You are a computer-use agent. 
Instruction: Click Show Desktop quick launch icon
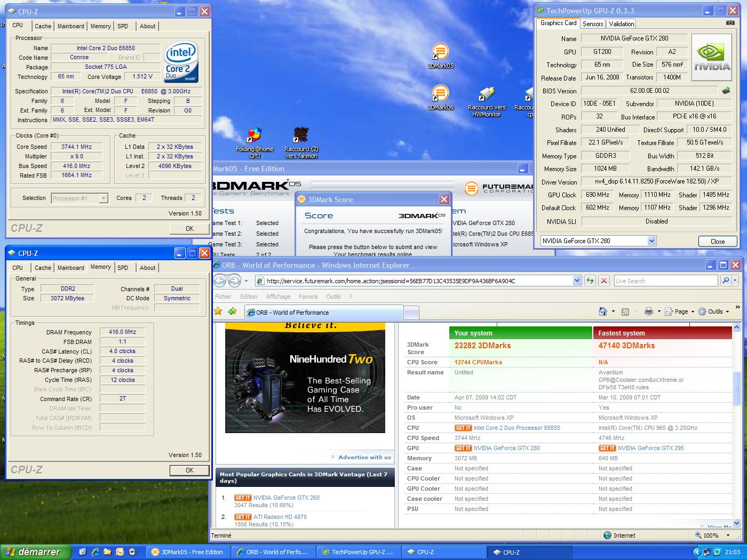point(83,552)
